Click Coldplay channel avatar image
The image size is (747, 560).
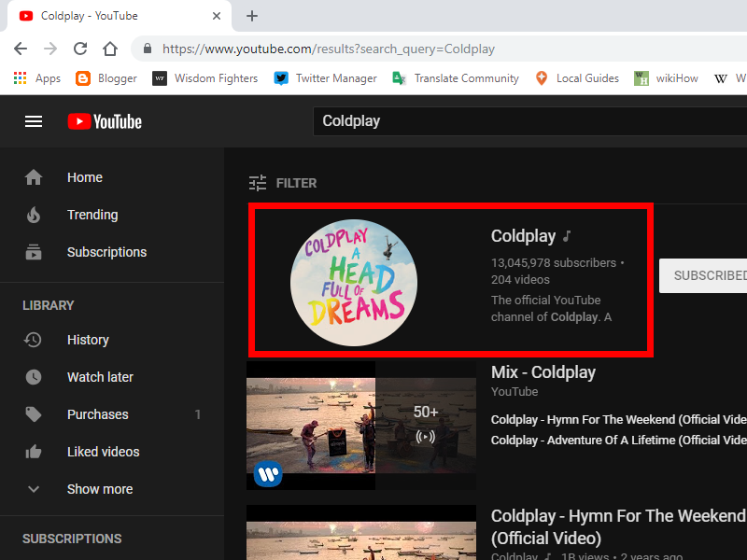354,283
